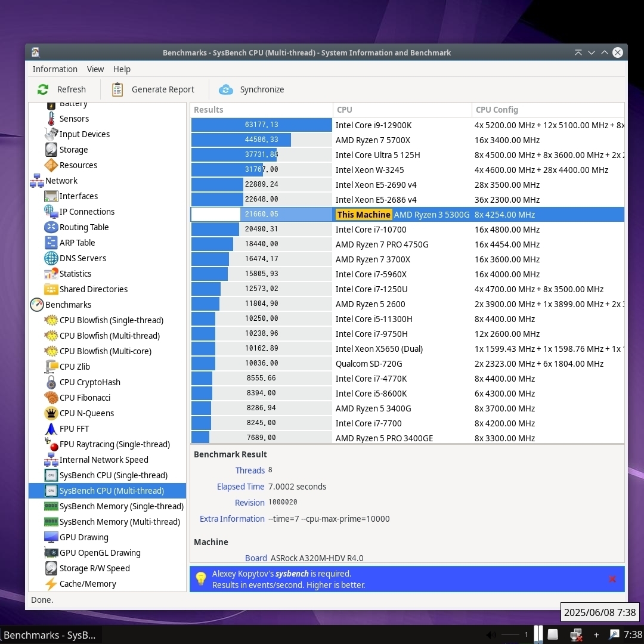The height and width of the screenshot is (644, 644).
Task: Click the taskbar clock showing 7:38
Action: pos(633,635)
